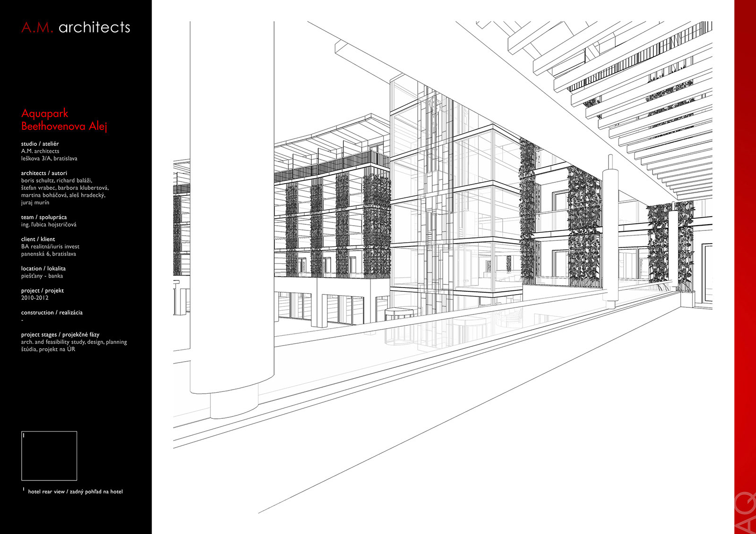Click 'ing. ľubica hojstričová' text
756x534 pixels.
(49, 225)
